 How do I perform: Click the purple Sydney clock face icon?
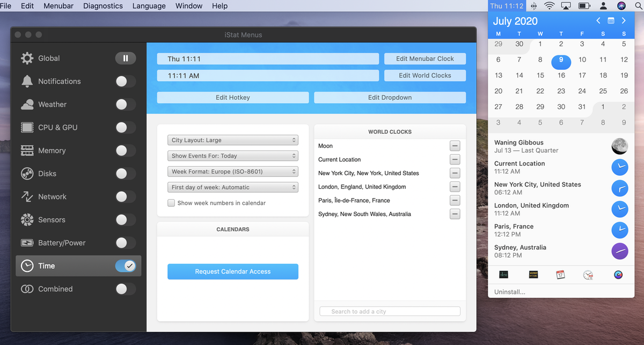[x=620, y=251]
